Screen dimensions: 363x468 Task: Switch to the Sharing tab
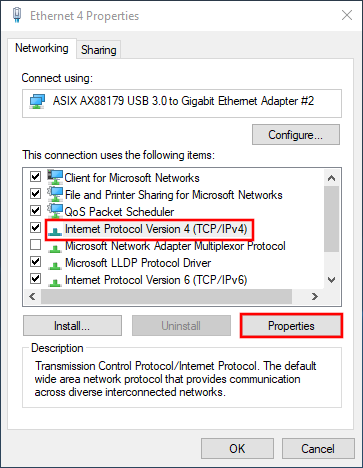point(99,50)
